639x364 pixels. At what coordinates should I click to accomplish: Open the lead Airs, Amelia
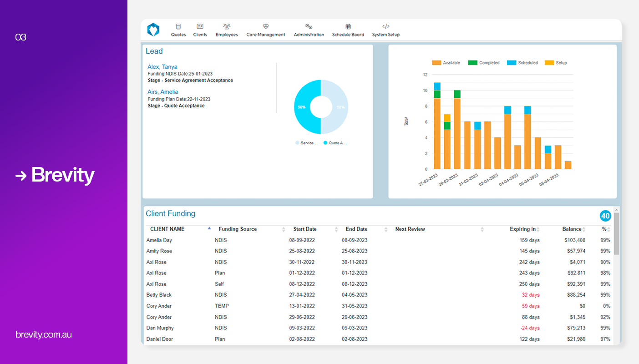coord(163,92)
